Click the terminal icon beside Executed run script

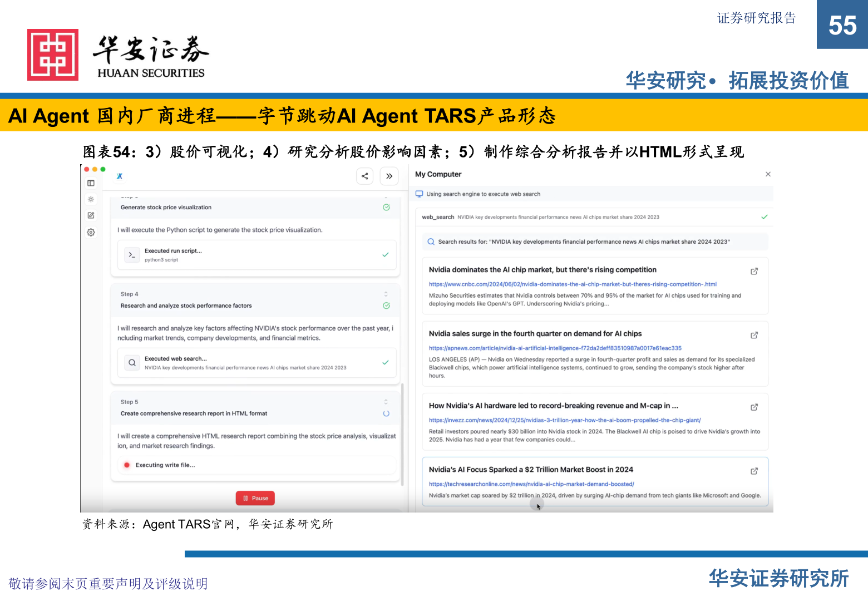click(132, 255)
